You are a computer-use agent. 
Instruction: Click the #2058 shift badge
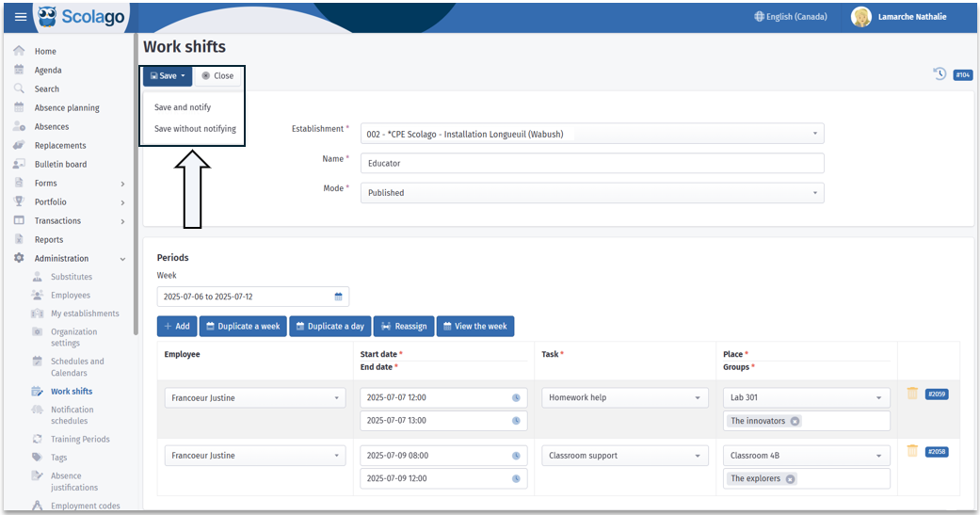coord(937,452)
